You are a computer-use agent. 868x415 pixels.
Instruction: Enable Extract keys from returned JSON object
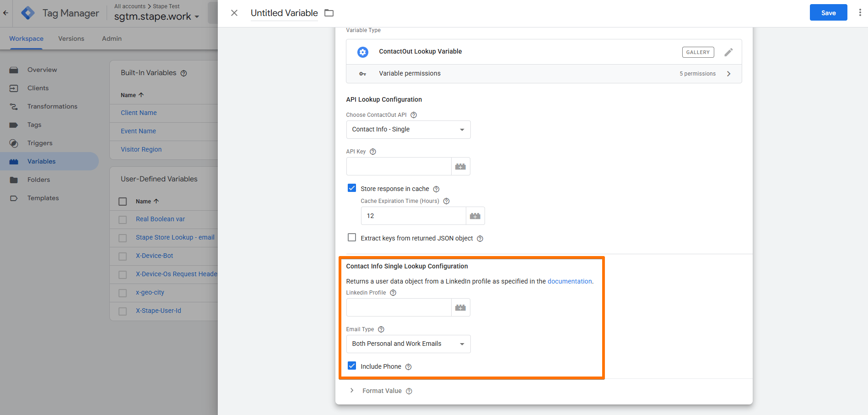(x=352, y=237)
